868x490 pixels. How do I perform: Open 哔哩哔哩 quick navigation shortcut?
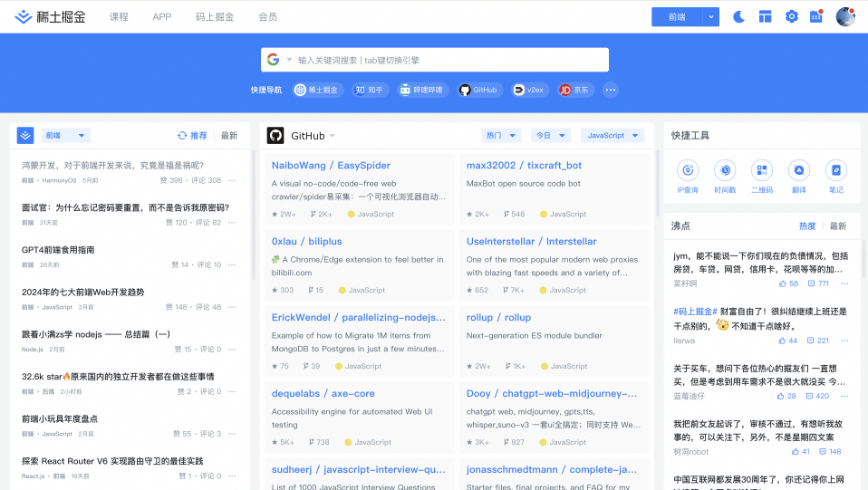pyautogui.click(x=423, y=90)
